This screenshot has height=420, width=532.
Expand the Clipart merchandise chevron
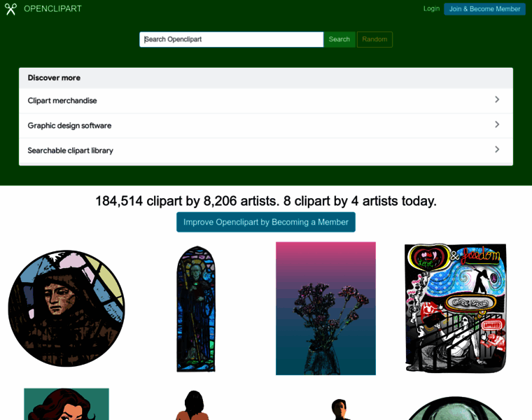point(497,99)
